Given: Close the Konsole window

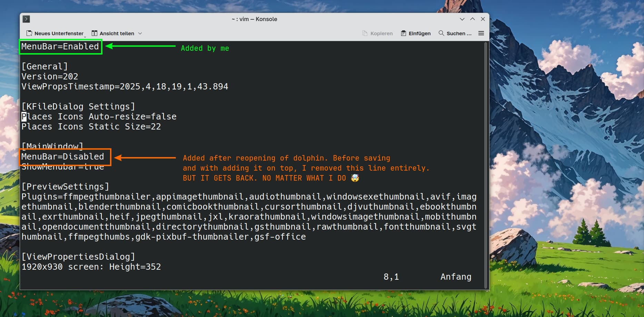Looking at the screenshot, I should 483,19.
